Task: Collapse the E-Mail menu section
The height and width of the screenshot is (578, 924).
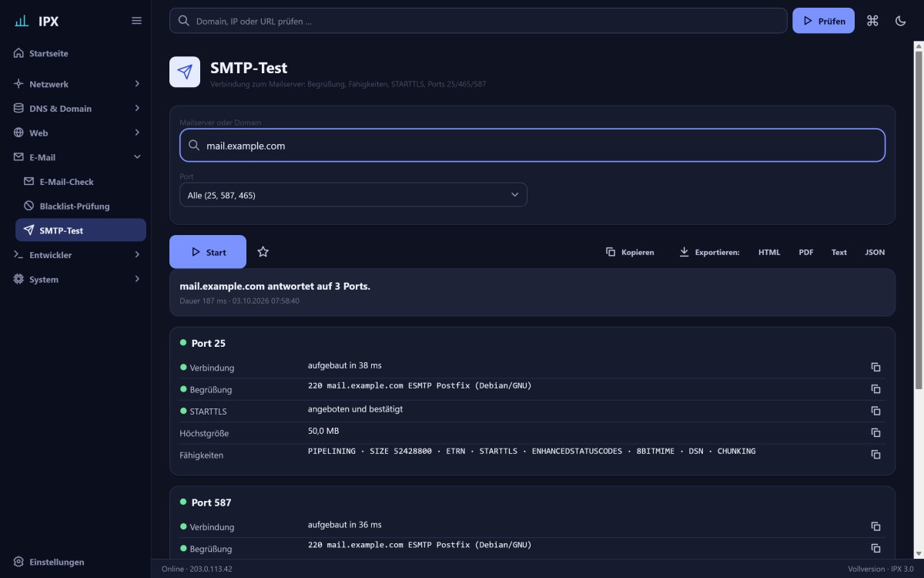Action: point(75,157)
